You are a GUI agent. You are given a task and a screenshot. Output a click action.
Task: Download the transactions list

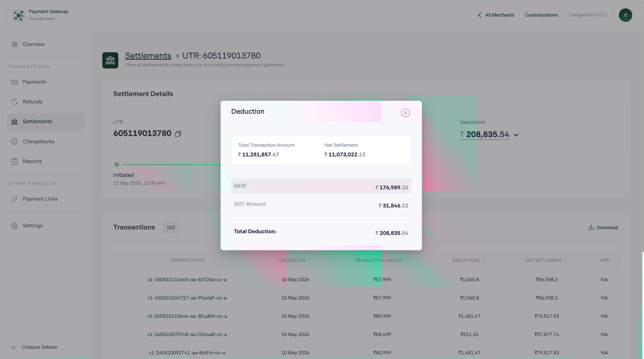pyautogui.click(x=603, y=227)
